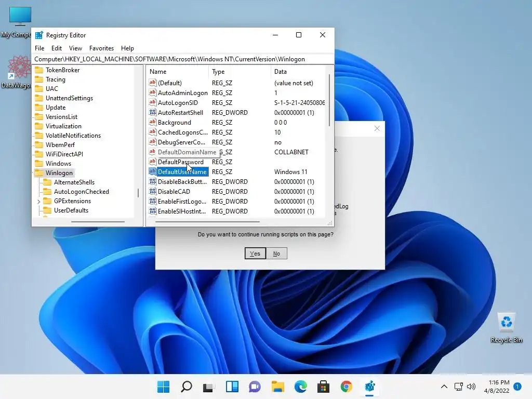The image size is (532, 399).
Task: Select the Windows key in tree
Action: pos(58,164)
